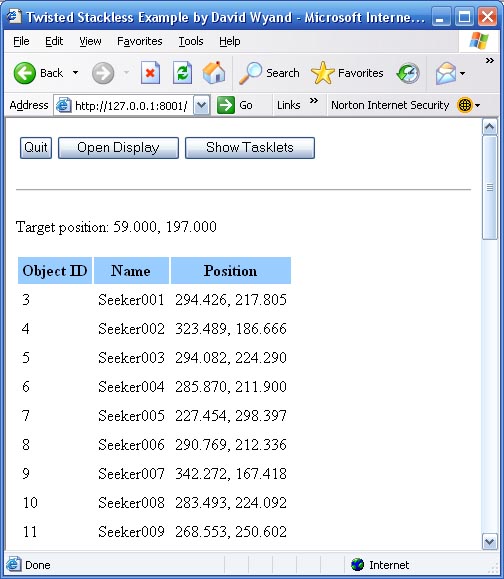Click the Mail envelope icon
The width and height of the screenshot is (504, 579).
tap(445, 73)
